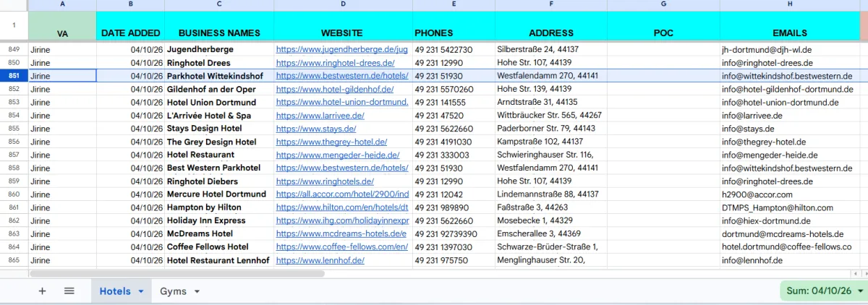Select email h2900@accor.com
The image size is (868, 305).
pos(790,194)
